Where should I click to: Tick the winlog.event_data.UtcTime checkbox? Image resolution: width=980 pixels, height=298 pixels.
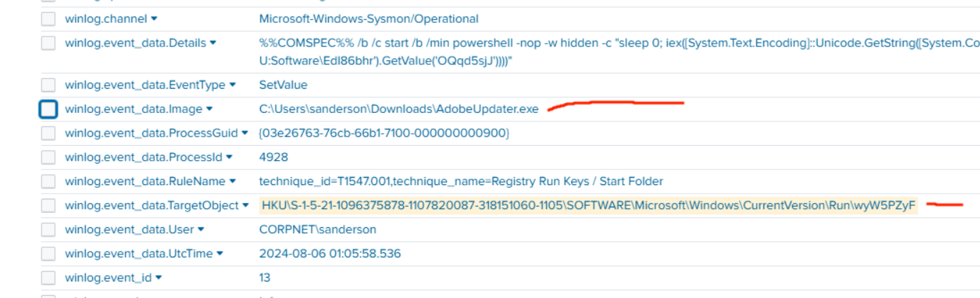coord(48,254)
